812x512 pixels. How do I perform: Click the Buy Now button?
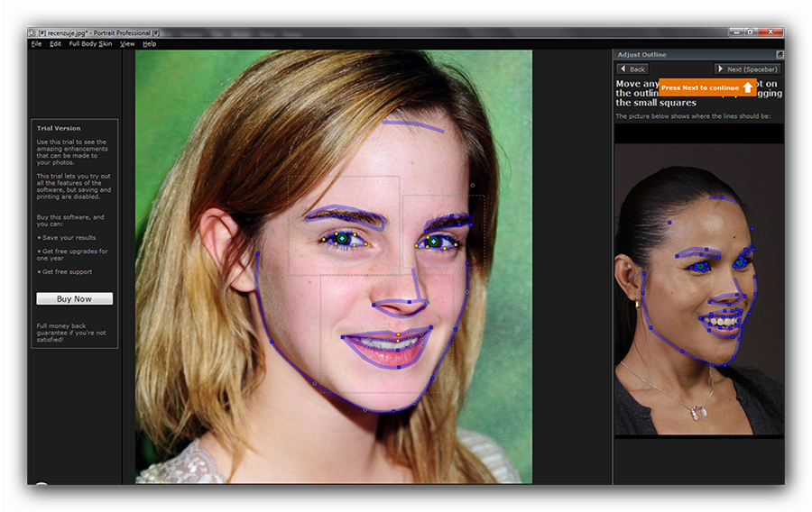tap(74, 299)
